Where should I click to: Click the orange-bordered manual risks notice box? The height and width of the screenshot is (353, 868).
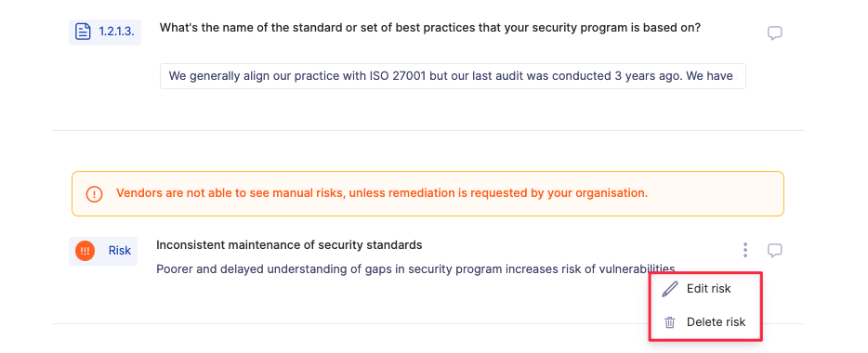click(x=427, y=193)
